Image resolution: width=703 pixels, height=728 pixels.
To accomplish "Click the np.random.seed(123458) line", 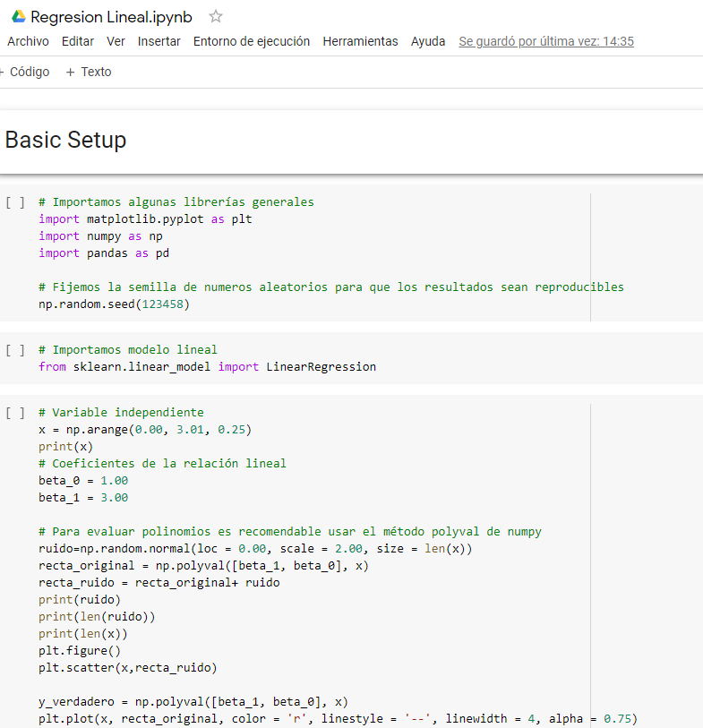I will tap(115, 304).
